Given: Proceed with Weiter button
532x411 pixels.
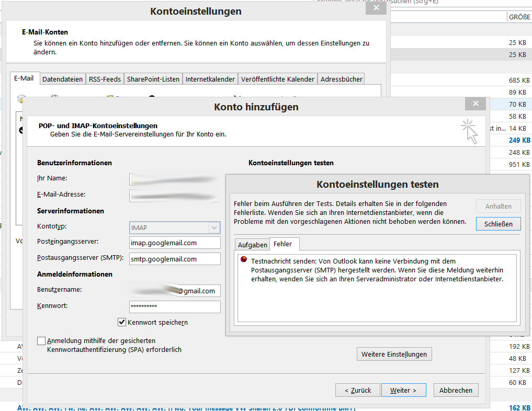Looking at the screenshot, I should [403, 390].
